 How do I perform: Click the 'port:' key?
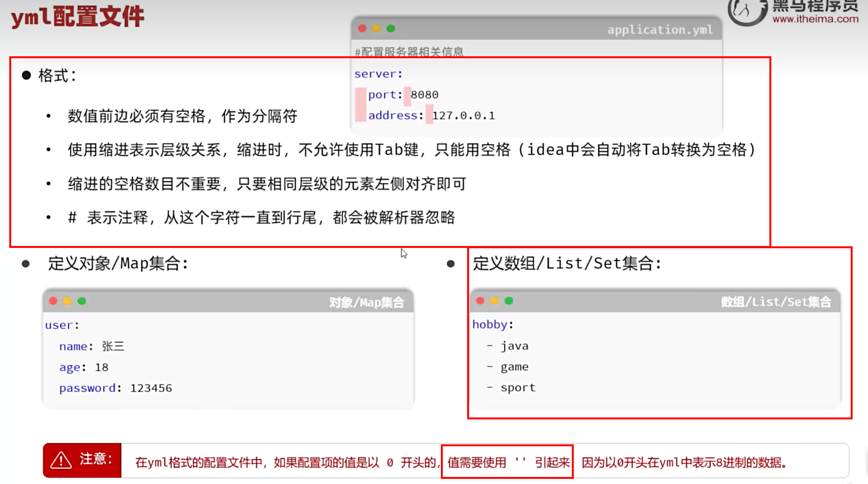385,95
